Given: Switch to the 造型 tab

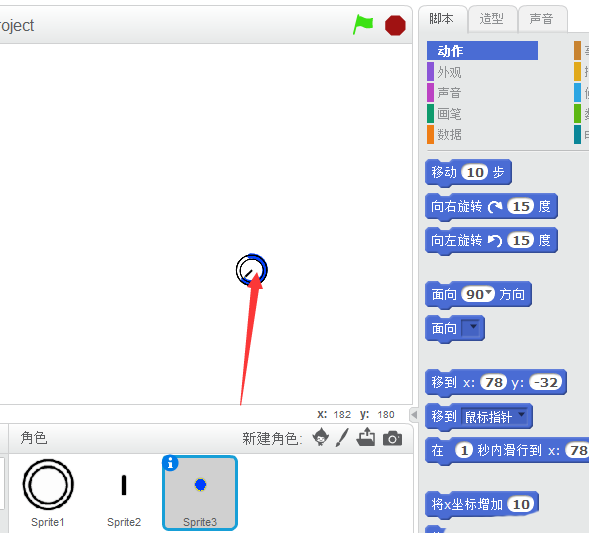Looking at the screenshot, I should [491, 18].
